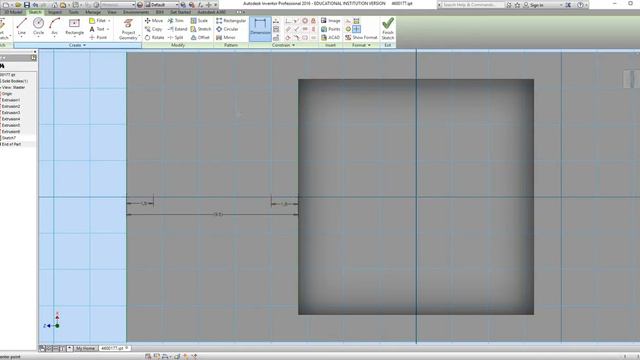The height and width of the screenshot is (360, 640).
Task: Click the Move tool
Action: click(154, 20)
